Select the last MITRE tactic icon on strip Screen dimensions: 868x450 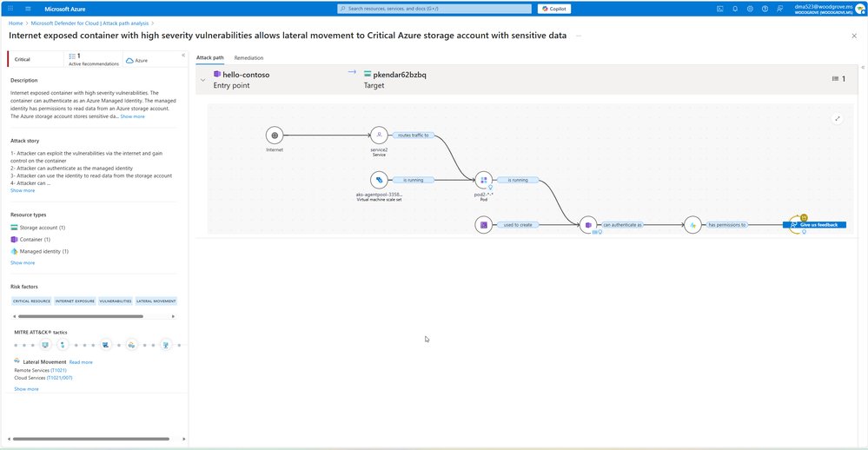(x=165, y=345)
